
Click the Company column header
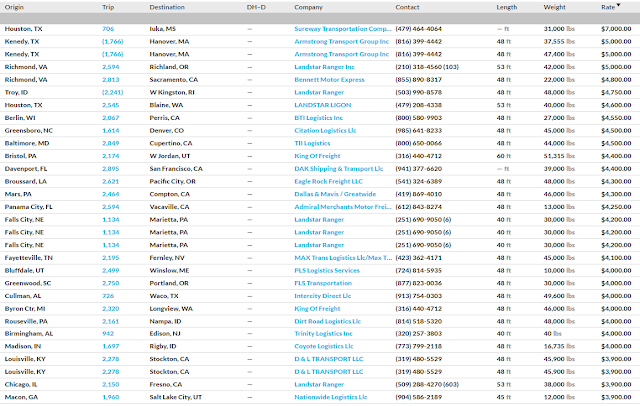coord(309,7)
